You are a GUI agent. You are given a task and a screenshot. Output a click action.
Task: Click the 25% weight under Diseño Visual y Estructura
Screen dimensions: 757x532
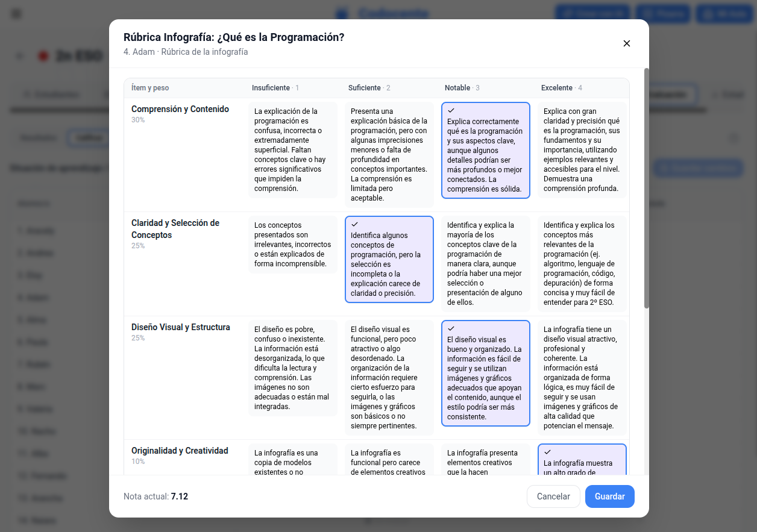pos(138,338)
